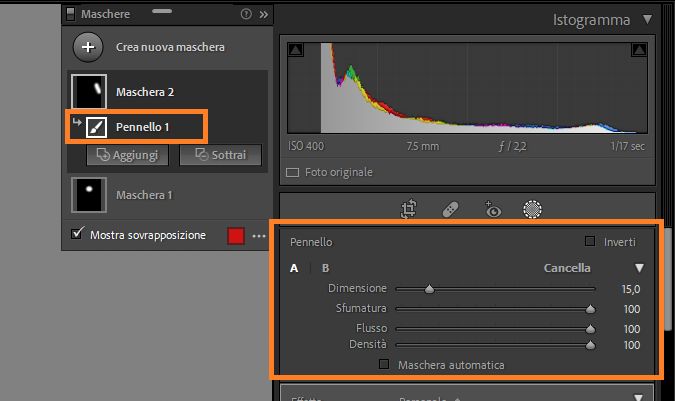Select brush preset B

click(325, 268)
